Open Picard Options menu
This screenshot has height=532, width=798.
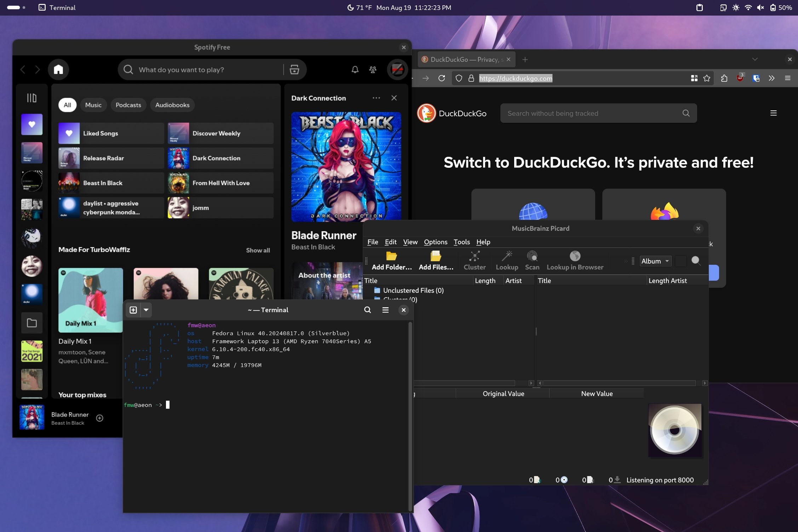(436, 242)
